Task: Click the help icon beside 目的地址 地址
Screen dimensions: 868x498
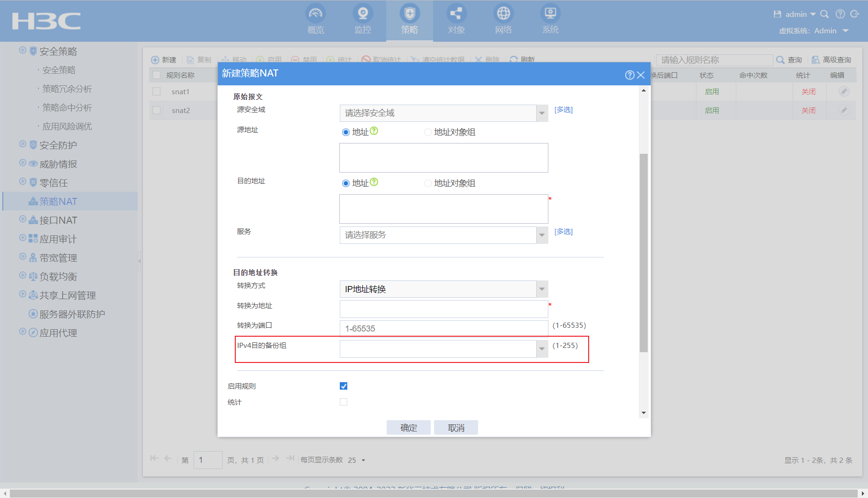Action: click(374, 182)
